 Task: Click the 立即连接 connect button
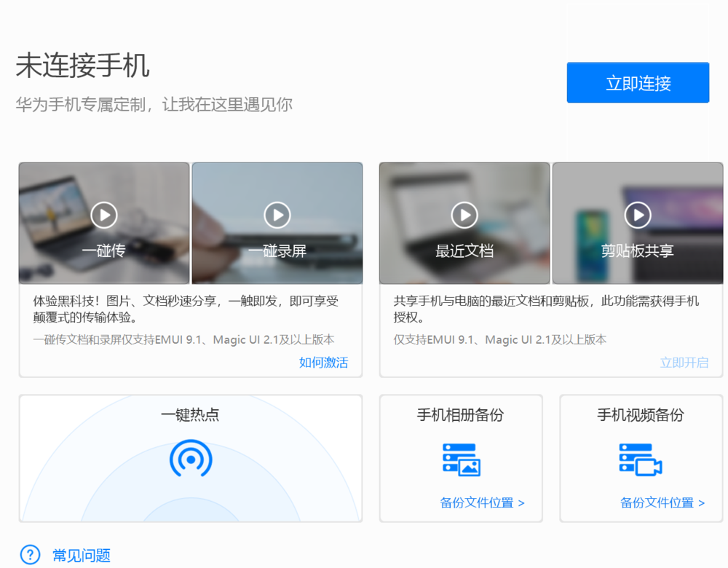click(x=638, y=83)
